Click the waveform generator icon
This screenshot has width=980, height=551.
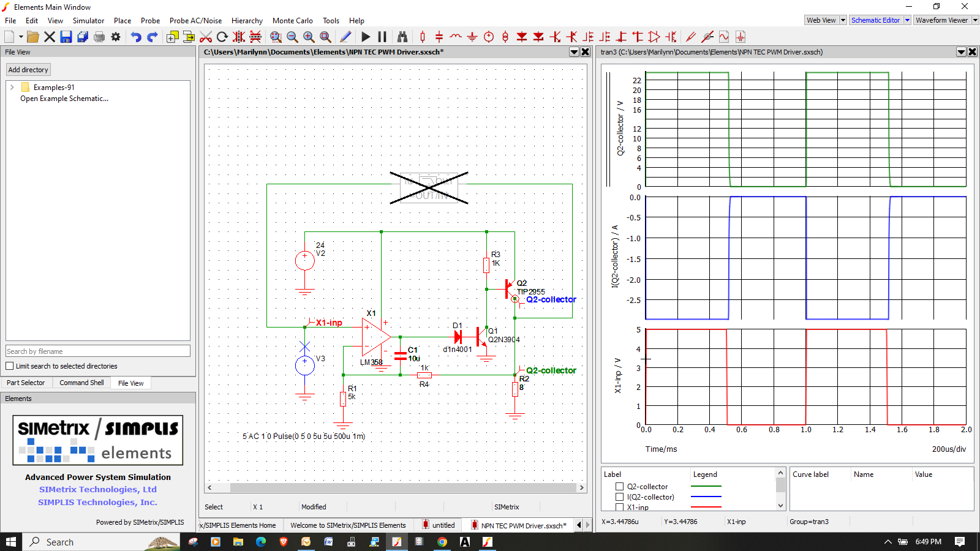coord(724,37)
